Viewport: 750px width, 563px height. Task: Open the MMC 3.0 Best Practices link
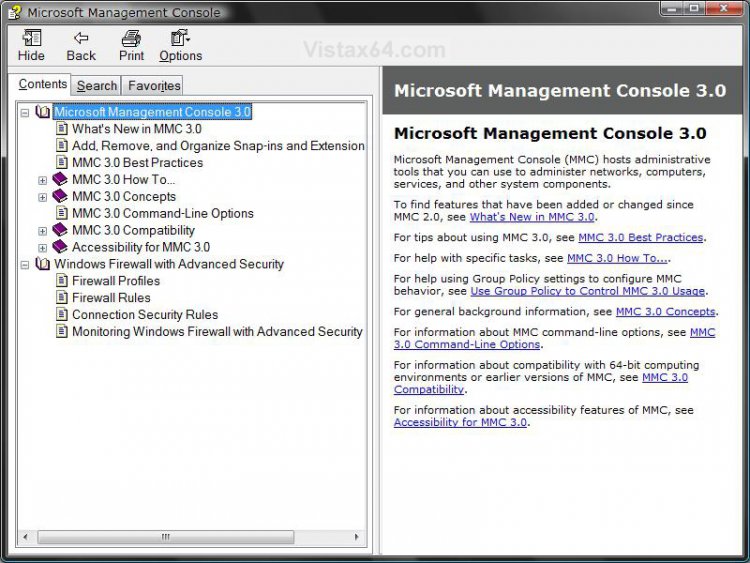(640, 238)
